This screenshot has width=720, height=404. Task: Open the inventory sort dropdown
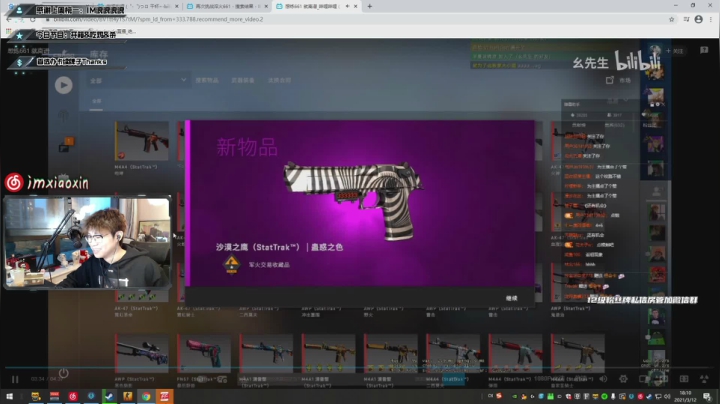coord(618,100)
